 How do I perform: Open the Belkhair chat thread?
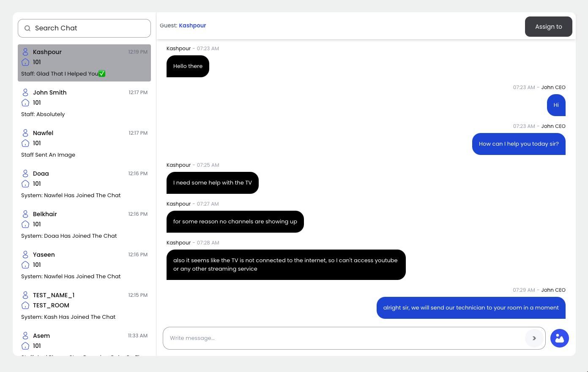click(x=84, y=225)
